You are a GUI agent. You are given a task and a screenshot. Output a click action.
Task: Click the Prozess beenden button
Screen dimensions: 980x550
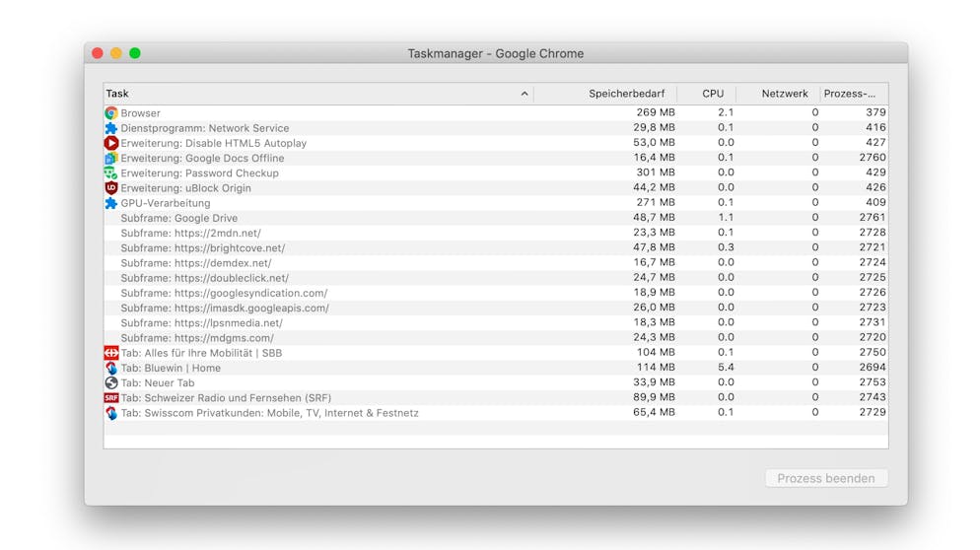826,478
